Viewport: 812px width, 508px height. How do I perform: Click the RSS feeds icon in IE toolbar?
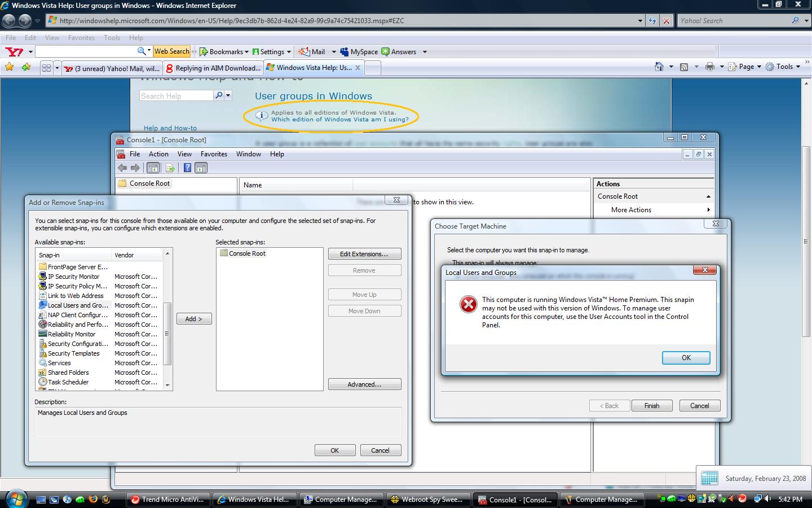pos(684,67)
